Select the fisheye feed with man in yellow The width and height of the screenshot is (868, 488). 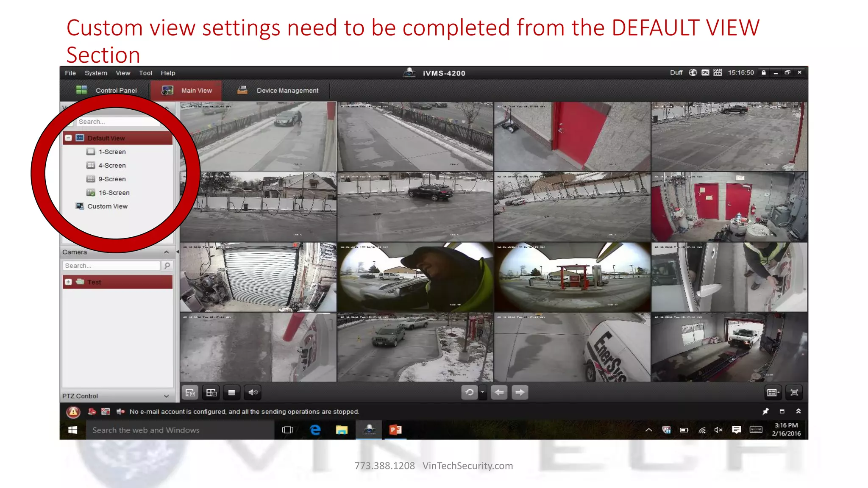point(415,277)
